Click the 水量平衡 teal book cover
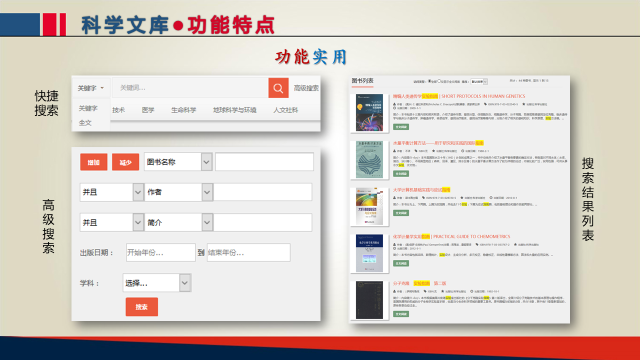Screen dimensions: 640x360 369,160
